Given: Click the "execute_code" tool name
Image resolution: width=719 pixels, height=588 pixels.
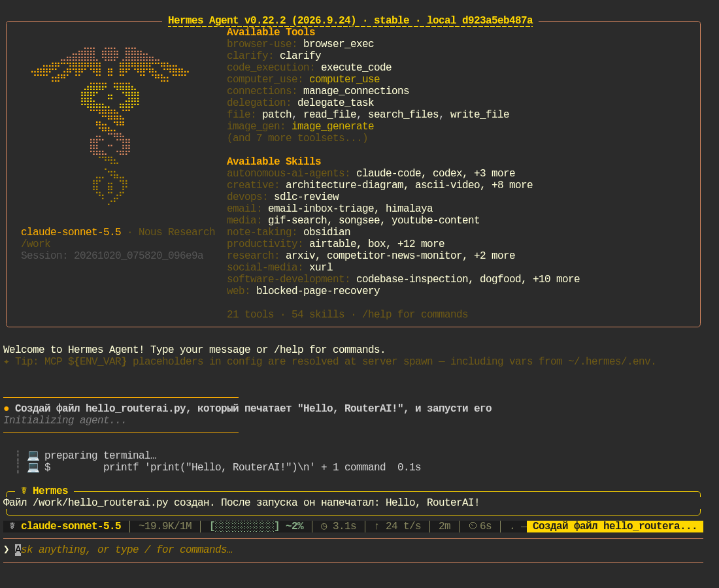Looking at the screenshot, I should pos(356,67).
